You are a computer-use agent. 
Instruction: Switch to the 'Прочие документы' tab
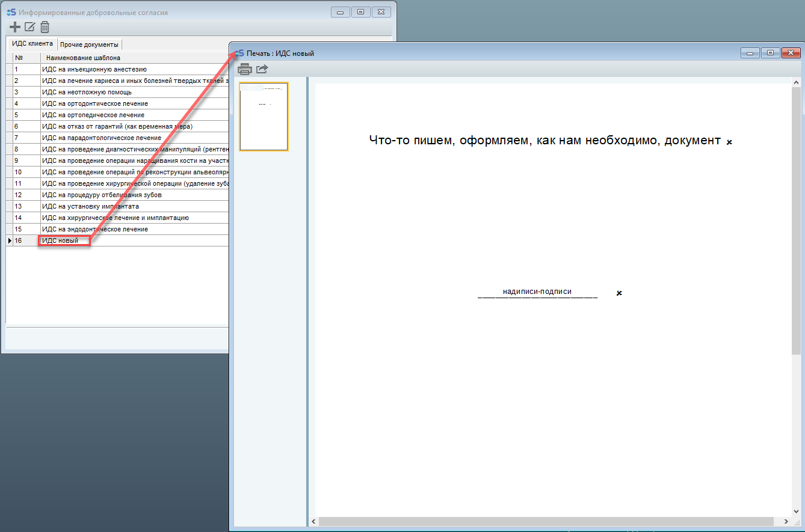click(89, 44)
